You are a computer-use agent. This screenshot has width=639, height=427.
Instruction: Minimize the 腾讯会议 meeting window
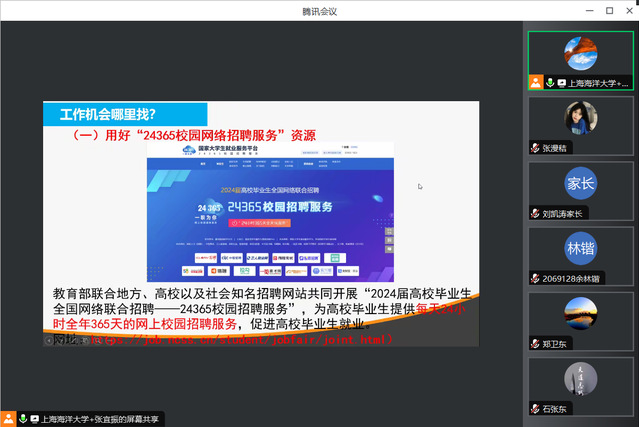coord(589,11)
